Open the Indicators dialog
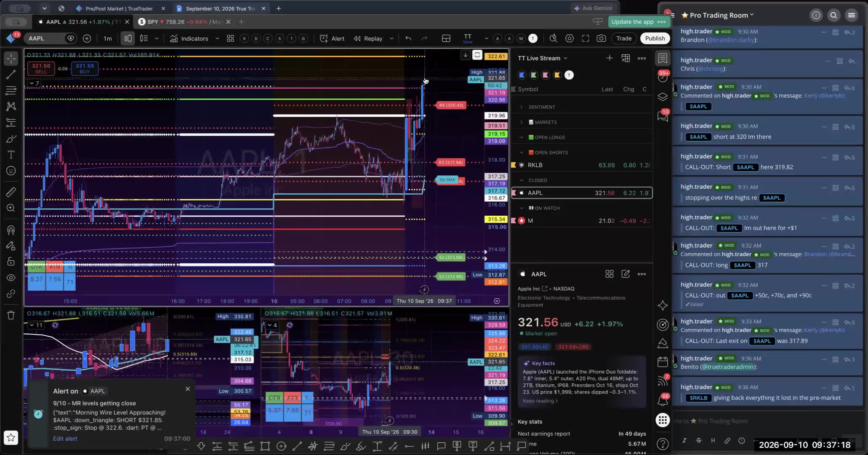Image resolution: width=868 pixels, height=455 pixels. coord(189,38)
